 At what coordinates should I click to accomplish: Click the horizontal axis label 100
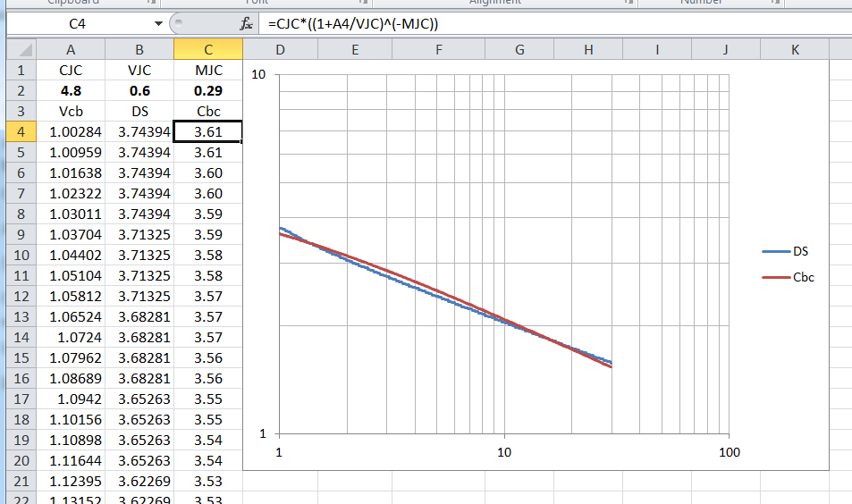tap(730, 452)
